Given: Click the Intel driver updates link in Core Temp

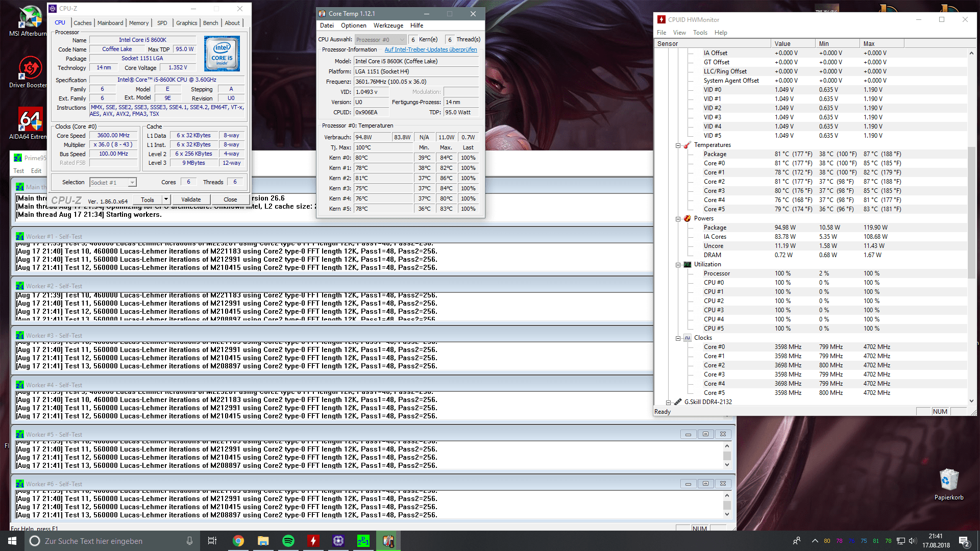Looking at the screenshot, I should [x=431, y=49].
